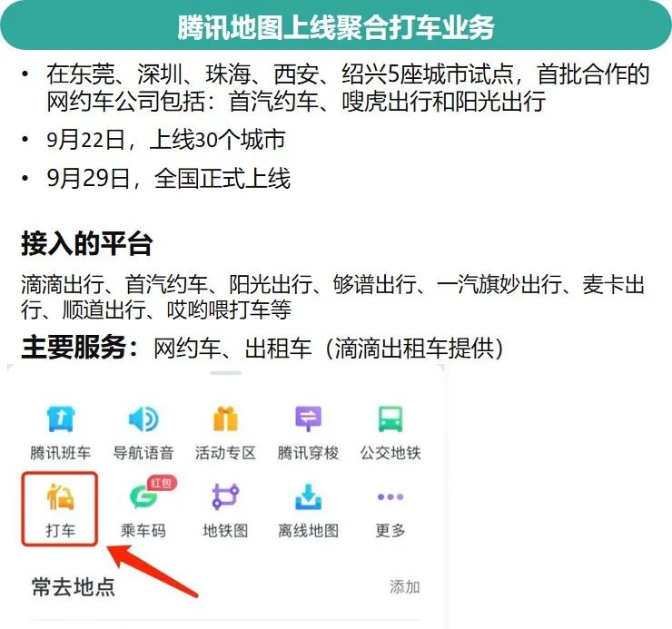Open the 公交地铁 green bus icon
This screenshot has height=629, width=672.
(x=390, y=418)
